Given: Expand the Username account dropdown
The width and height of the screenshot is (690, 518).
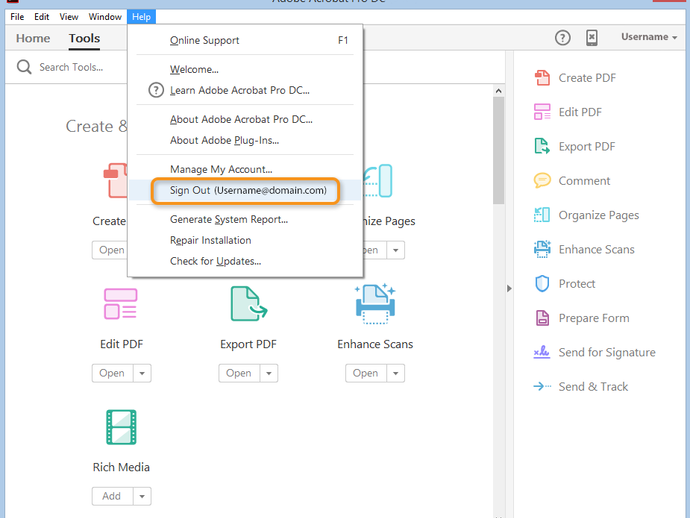Looking at the screenshot, I should 649,37.
